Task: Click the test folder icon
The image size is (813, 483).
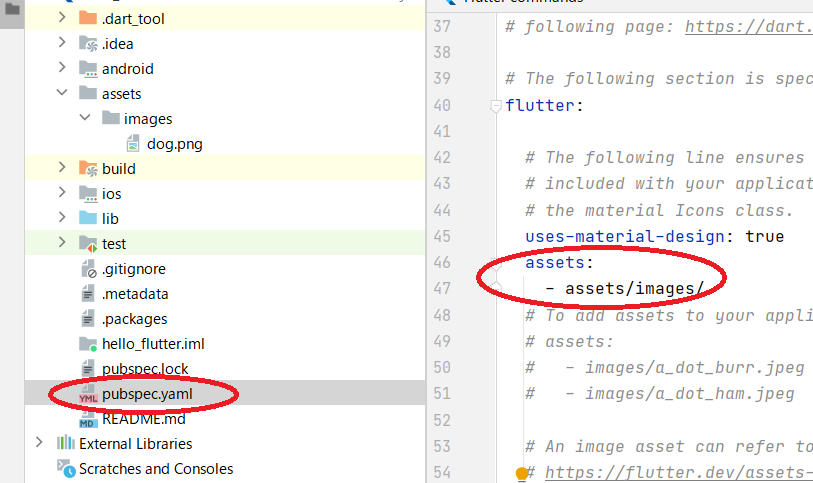Action: coord(88,244)
